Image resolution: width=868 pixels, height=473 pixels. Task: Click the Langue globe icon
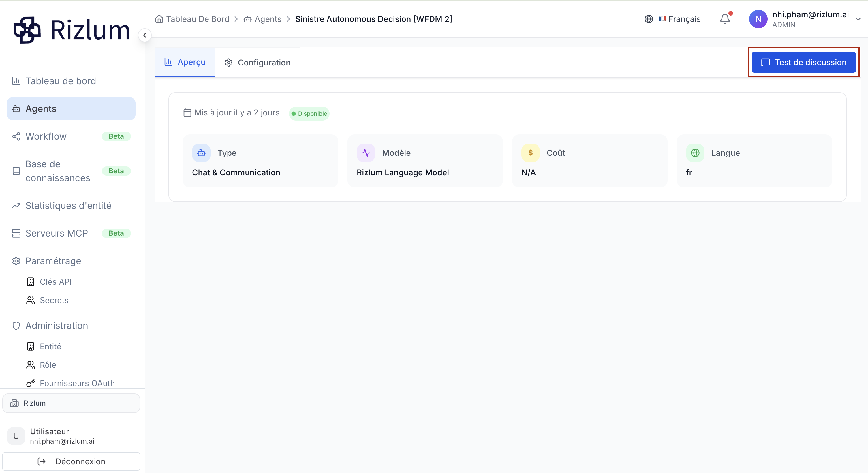click(x=695, y=153)
